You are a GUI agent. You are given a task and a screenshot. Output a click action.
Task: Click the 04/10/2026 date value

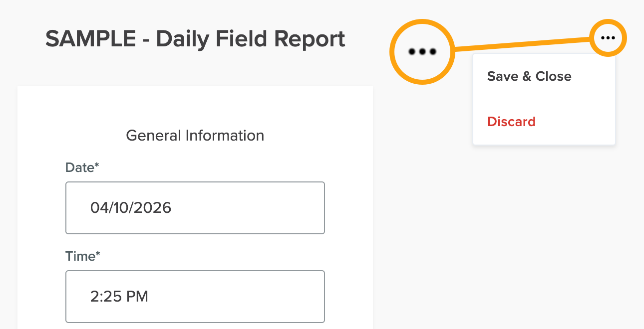tap(131, 208)
